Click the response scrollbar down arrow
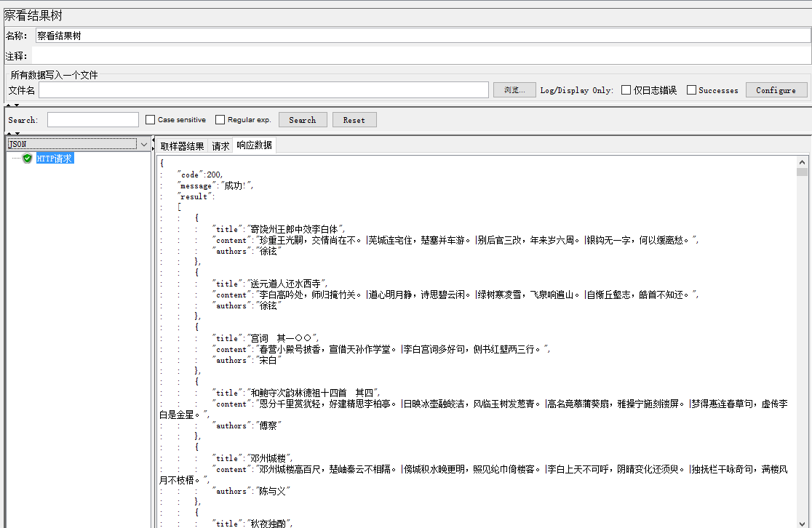The width and height of the screenshot is (812, 528). 802,523
